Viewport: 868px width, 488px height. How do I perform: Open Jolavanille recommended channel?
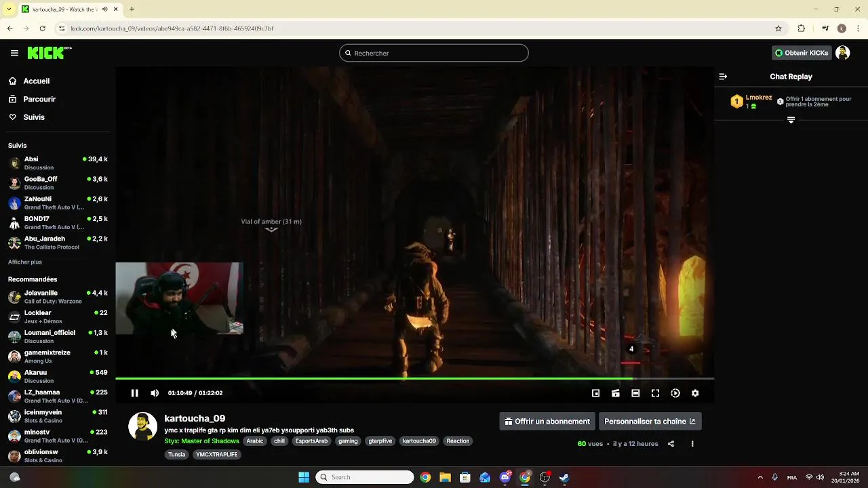pos(58,297)
